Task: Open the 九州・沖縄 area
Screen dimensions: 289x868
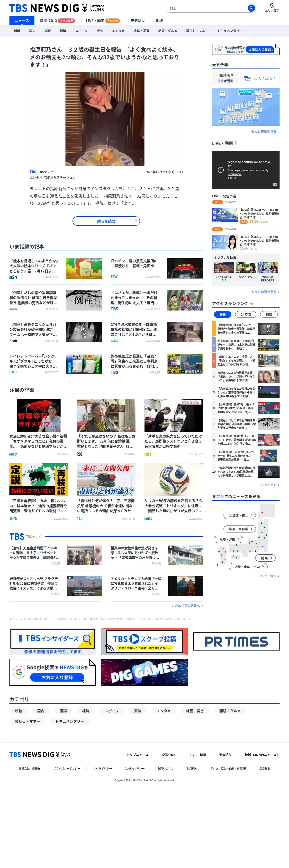Action: coord(228,539)
